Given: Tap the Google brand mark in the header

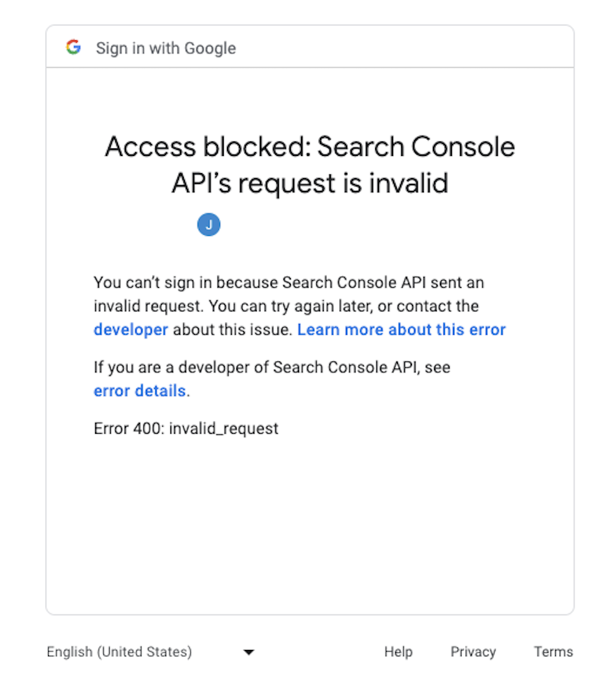Looking at the screenshot, I should tap(73, 46).
